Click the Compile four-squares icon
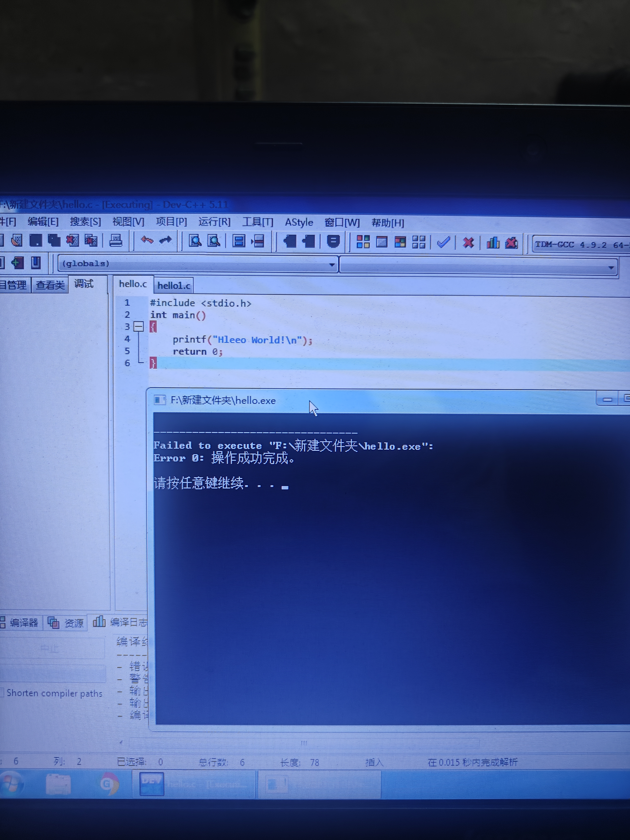The image size is (630, 840). click(363, 242)
